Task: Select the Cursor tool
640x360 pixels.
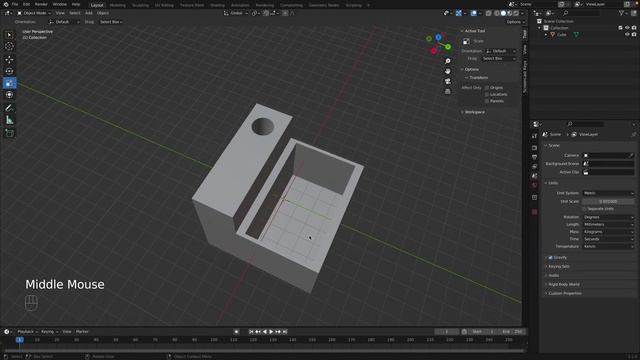Action: pyautogui.click(x=9, y=47)
